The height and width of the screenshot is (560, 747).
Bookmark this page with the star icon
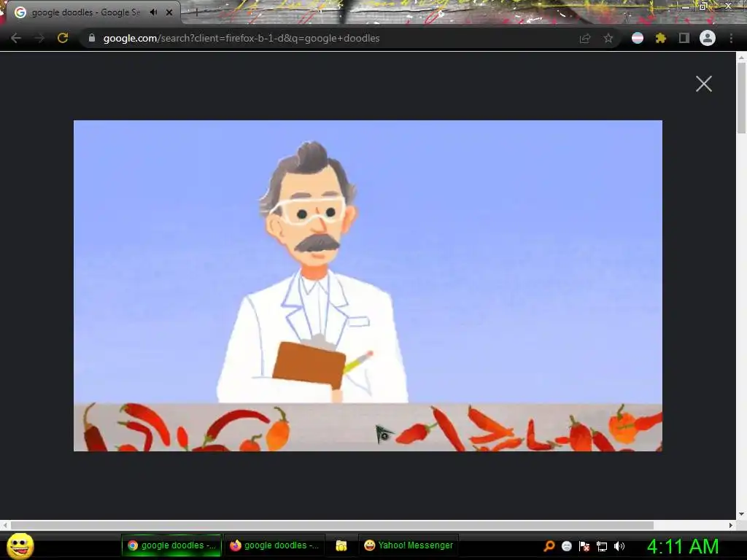pos(608,39)
